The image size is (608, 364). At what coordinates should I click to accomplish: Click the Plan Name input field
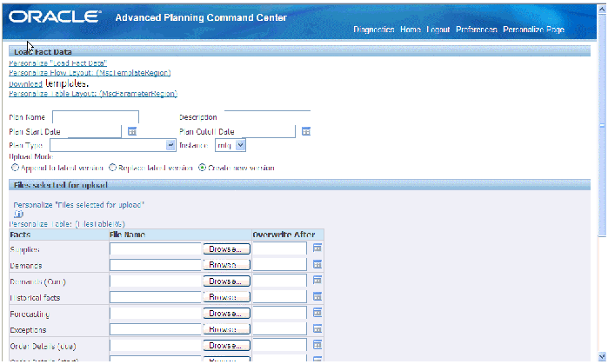tap(96, 117)
